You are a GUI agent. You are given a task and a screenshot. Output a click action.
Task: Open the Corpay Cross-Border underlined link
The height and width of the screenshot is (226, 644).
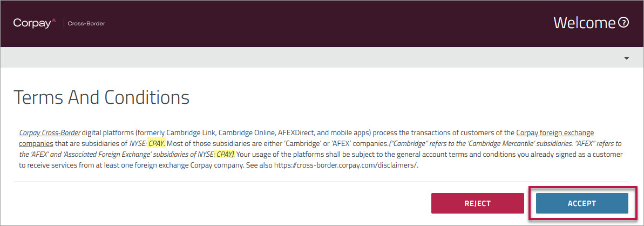50,133
